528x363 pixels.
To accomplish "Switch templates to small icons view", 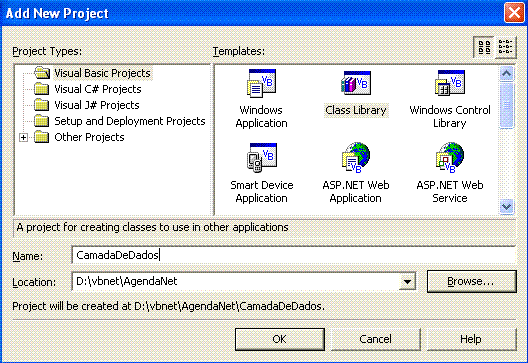I will pos(505,47).
